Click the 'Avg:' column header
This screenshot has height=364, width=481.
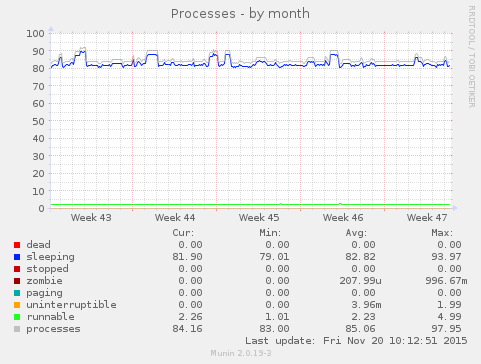pyautogui.click(x=356, y=233)
